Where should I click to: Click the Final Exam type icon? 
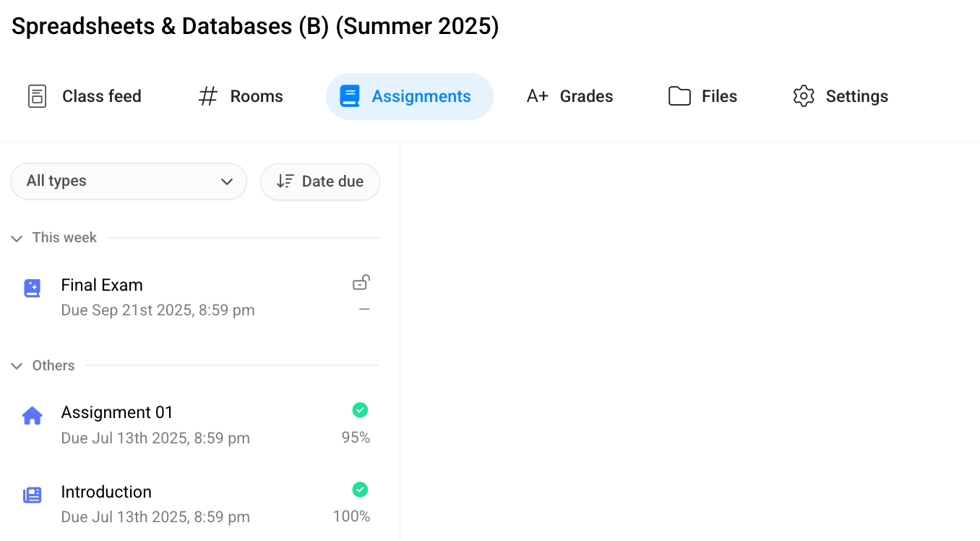pyautogui.click(x=33, y=289)
